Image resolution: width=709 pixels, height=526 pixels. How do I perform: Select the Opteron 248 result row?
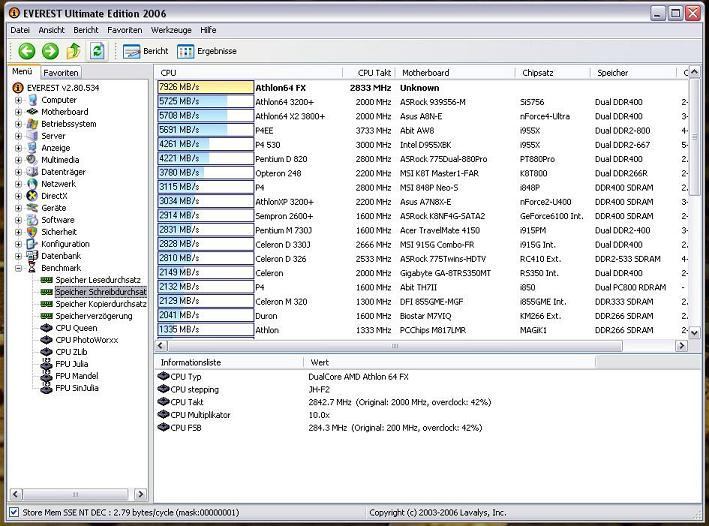click(423, 173)
